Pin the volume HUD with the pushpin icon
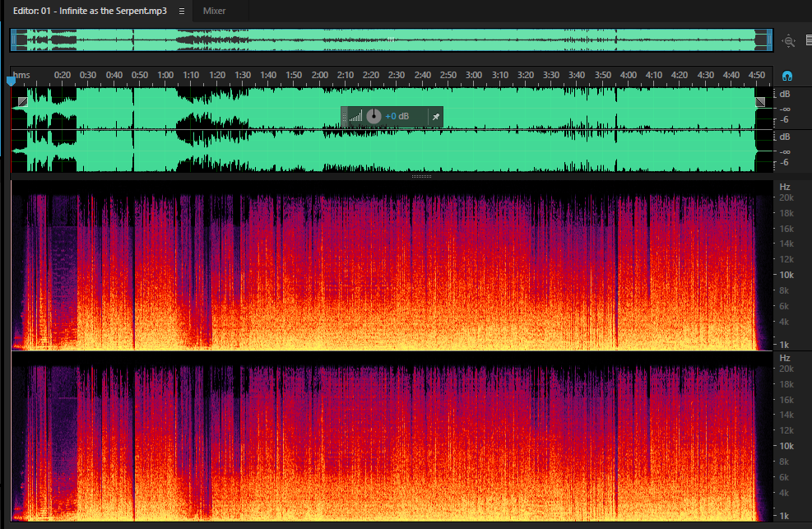The image size is (812, 529). (436, 117)
